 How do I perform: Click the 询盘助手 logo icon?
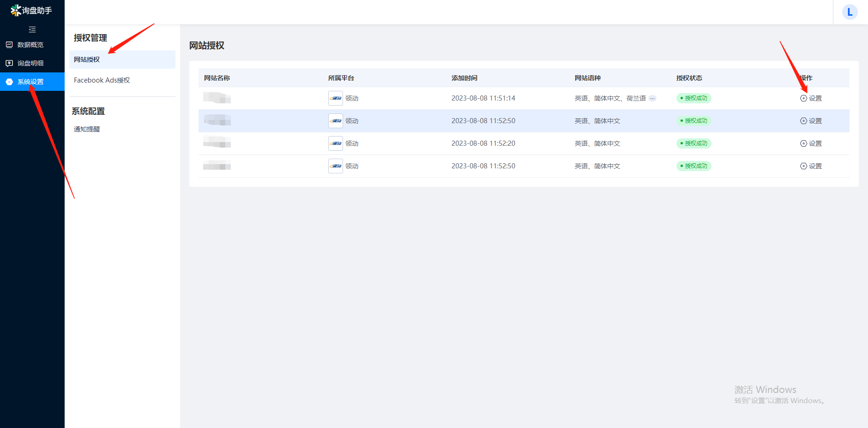tap(16, 10)
